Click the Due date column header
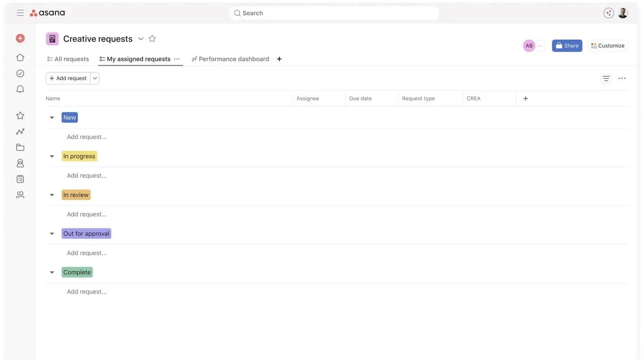This screenshot has width=644, height=360. (372, 98)
